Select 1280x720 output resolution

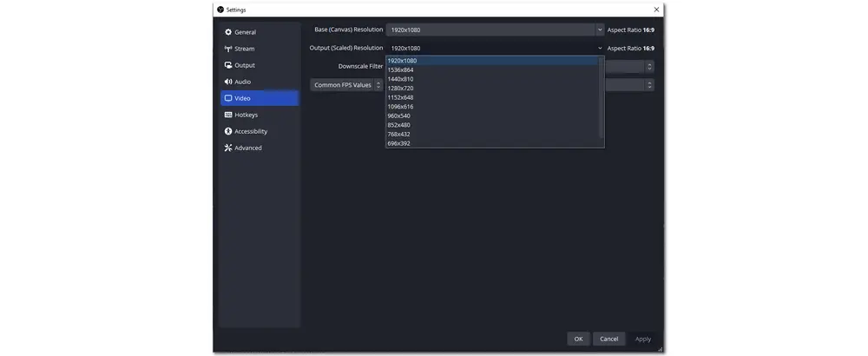tap(492, 88)
